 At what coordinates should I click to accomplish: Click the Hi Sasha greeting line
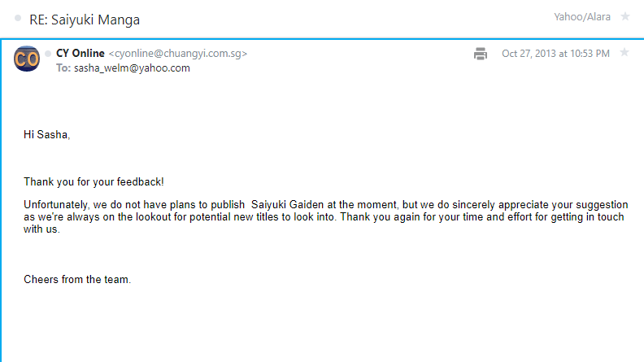tap(47, 135)
